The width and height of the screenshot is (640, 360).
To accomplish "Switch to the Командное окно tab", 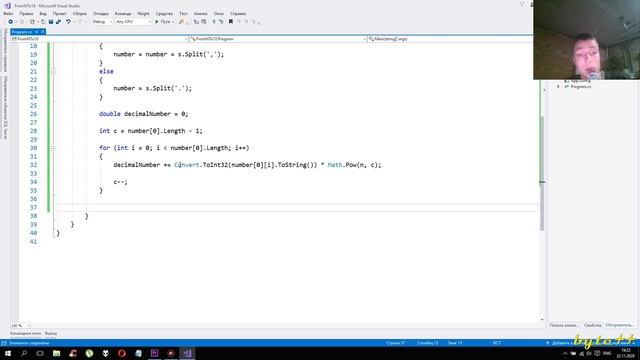I will tap(25, 333).
